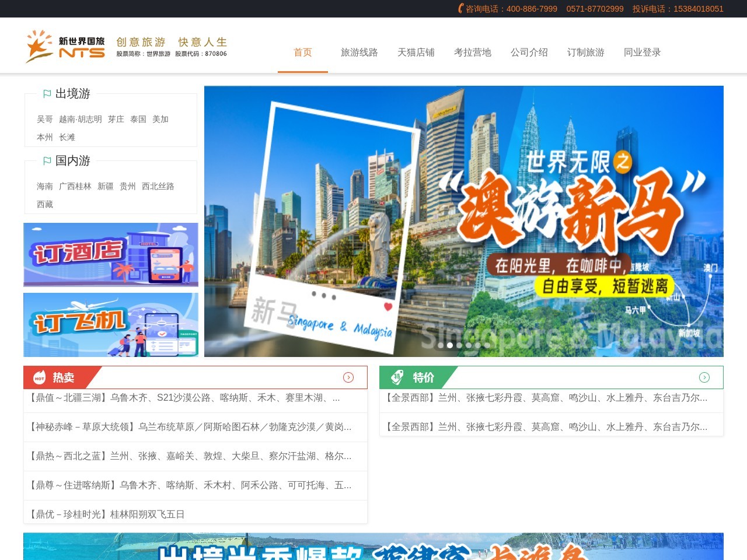The width and height of the screenshot is (747, 560).
Task: Click the flag icon next to 出境游
Action: pos(47,94)
